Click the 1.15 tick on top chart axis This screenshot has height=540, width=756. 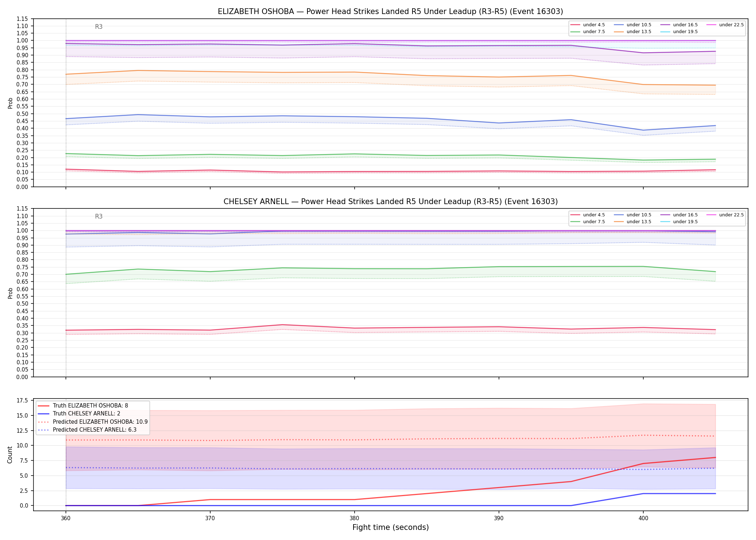[23, 19]
